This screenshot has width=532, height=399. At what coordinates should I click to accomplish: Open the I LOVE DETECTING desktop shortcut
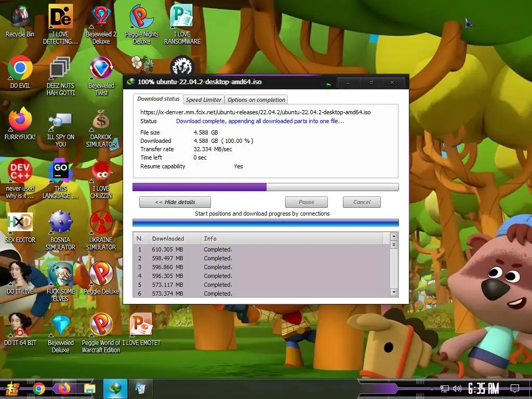tap(60, 24)
